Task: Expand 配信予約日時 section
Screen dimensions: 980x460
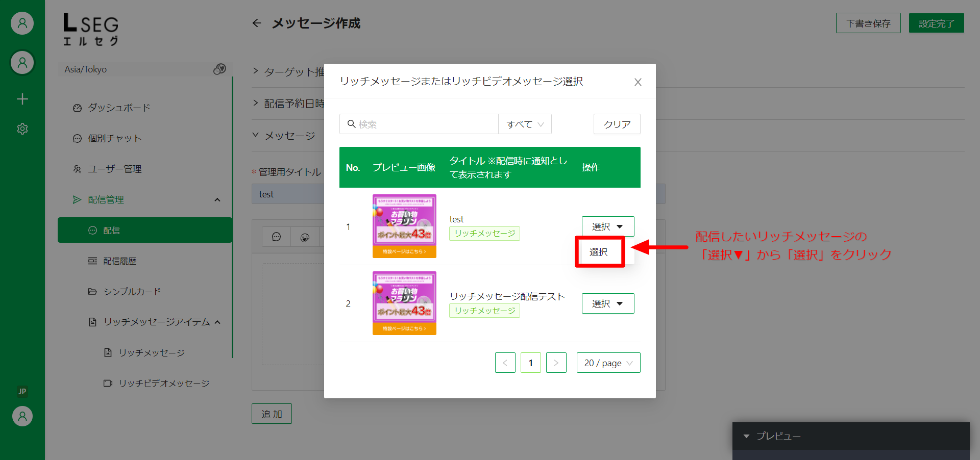Action: click(256, 103)
